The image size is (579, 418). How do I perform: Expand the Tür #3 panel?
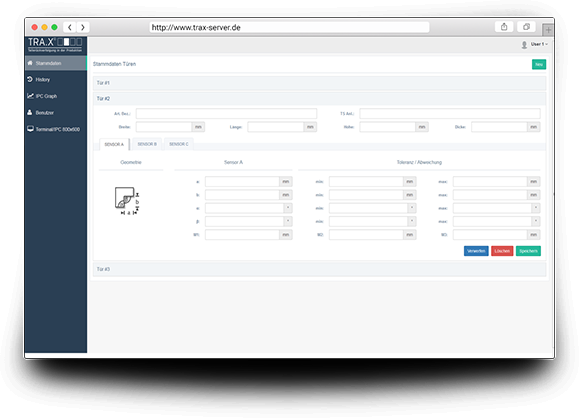click(319, 269)
